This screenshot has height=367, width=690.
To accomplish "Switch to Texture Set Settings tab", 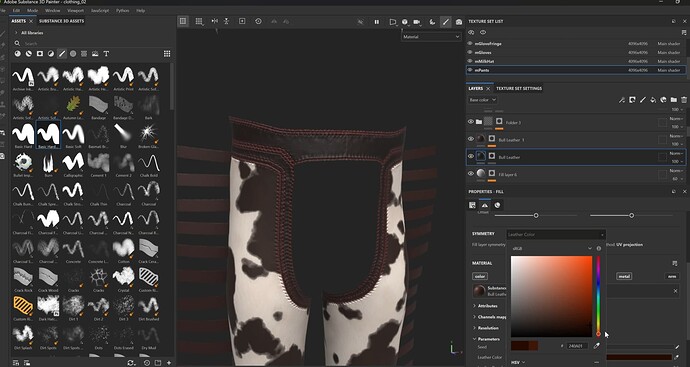I will pos(519,88).
